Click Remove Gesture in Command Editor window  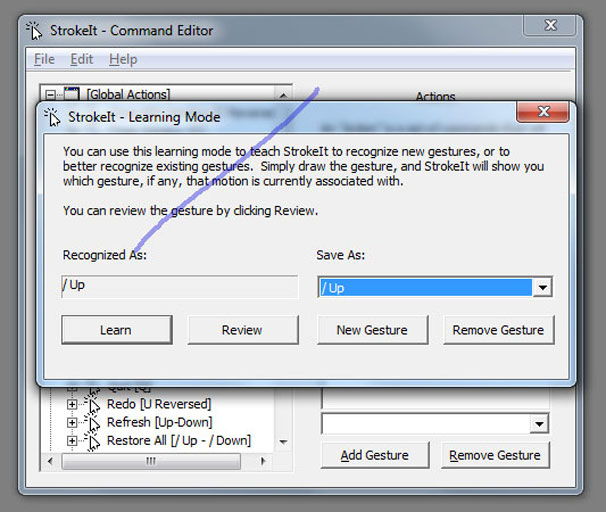click(495, 455)
